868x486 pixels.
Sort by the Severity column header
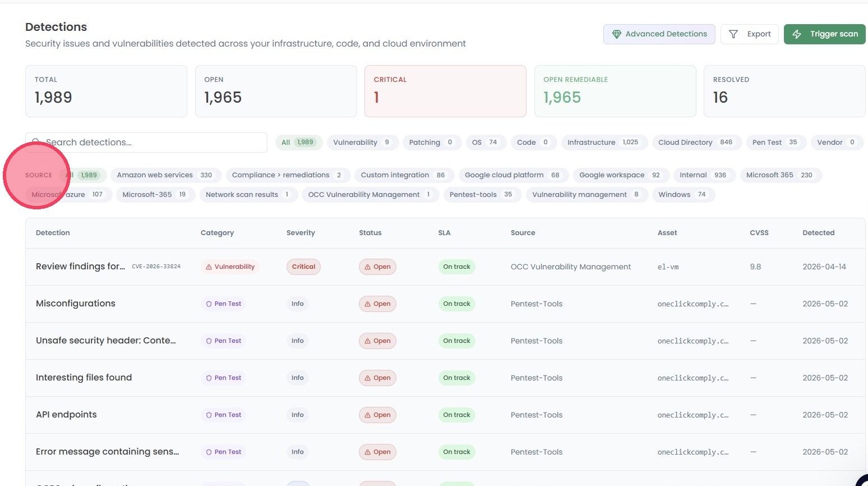click(x=301, y=233)
